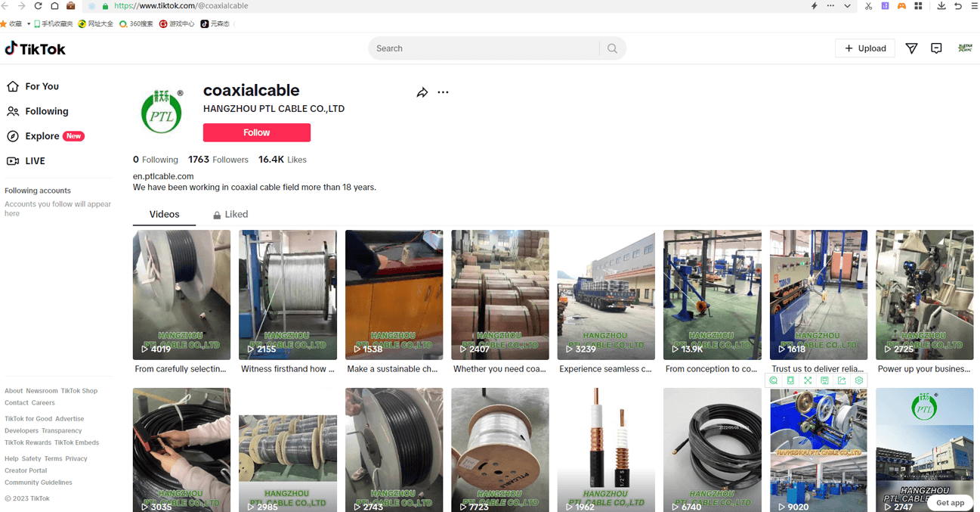Image resolution: width=980 pixels, height=512 pixels.
Task: Open browser home page icon
Action: point(54,6)
